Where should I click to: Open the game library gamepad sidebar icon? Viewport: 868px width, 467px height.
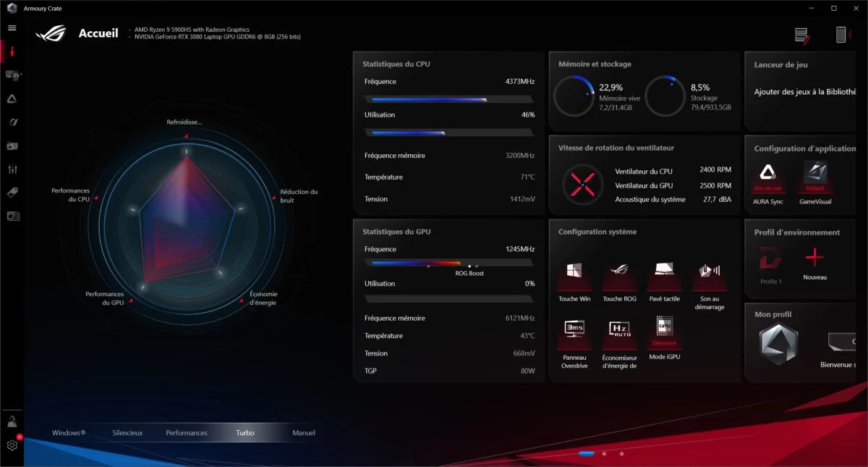(x=12, y=146)
